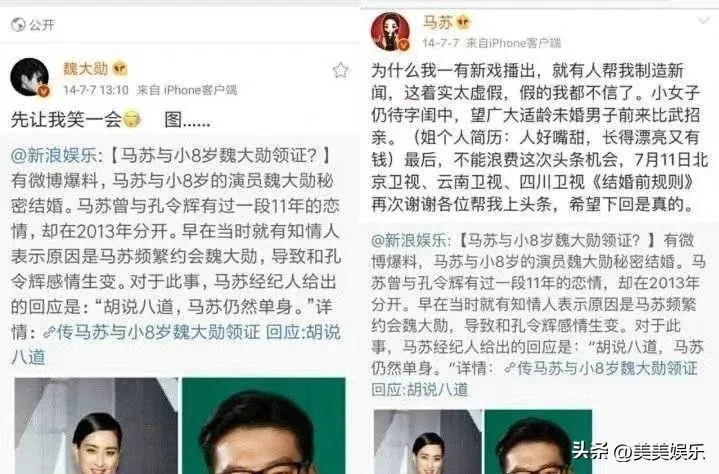This screenshot has width=719, height=474.
Task: Click the laughing emoji in 魏大勋's post
Action: coord(132,120)
